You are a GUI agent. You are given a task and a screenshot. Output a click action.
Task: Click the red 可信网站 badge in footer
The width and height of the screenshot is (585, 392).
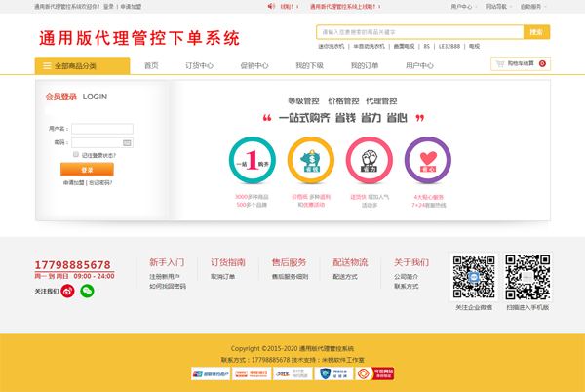pos(374,373)
